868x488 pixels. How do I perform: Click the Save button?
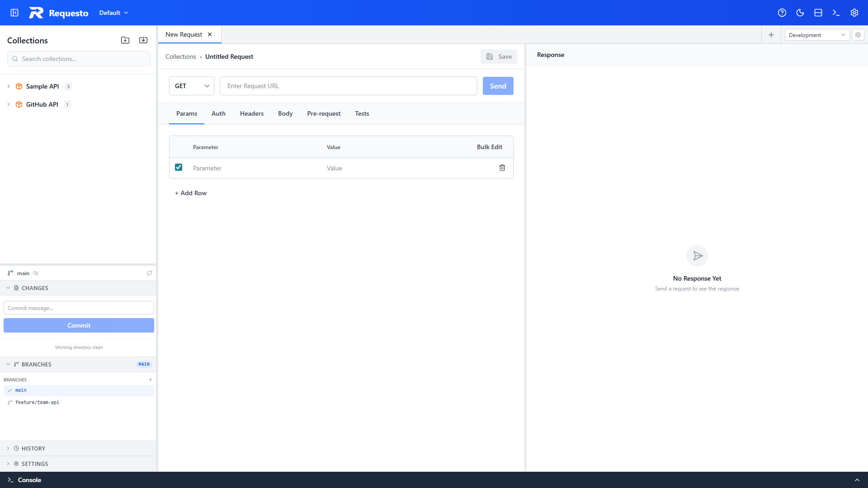499,56
